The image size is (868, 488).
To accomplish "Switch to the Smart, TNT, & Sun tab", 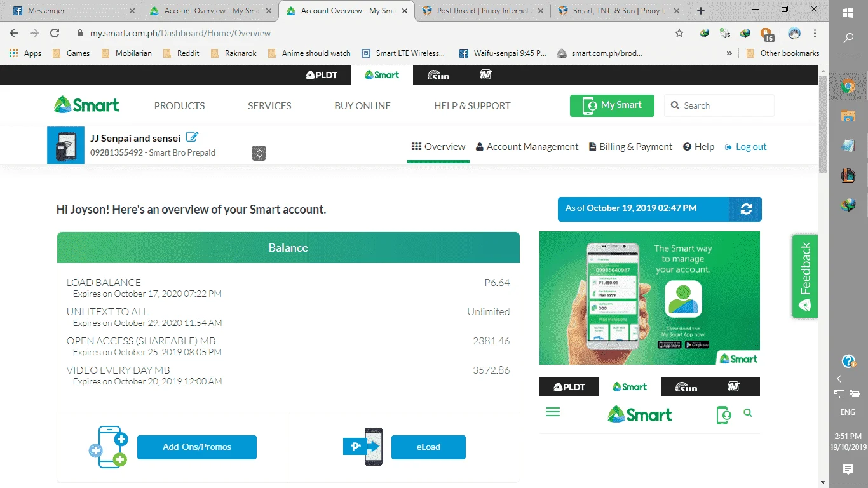I will coord(619,11).
